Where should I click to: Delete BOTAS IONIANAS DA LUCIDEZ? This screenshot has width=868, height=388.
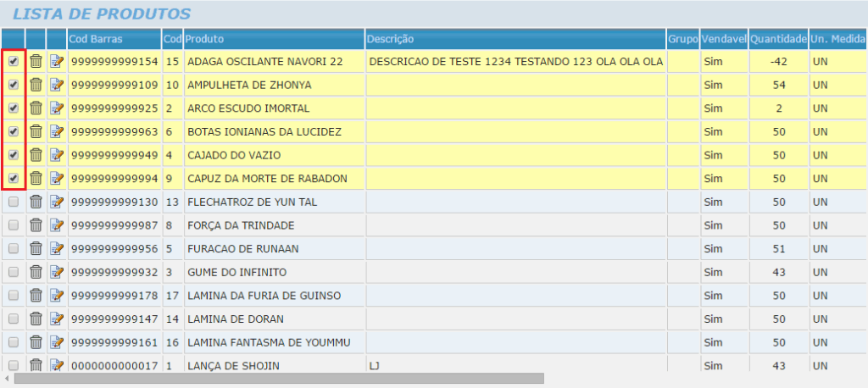click(36, 131)
